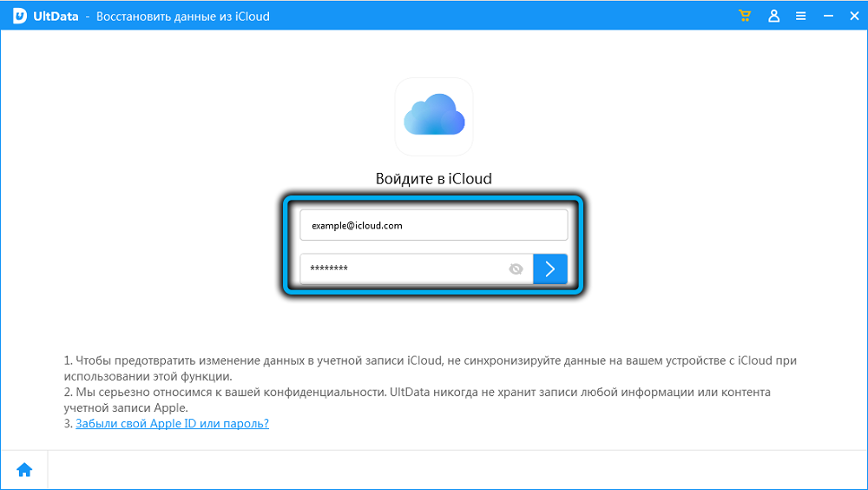
Task: Click the "Войдите в iCloud" heading
Action: pyautogui.click(x=433, y=179)
